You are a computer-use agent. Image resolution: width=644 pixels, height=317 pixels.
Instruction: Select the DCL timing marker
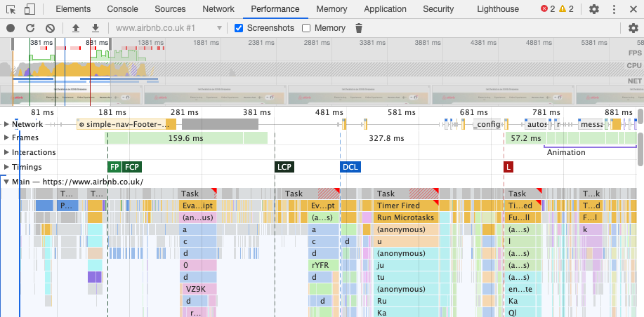[350, 167]
